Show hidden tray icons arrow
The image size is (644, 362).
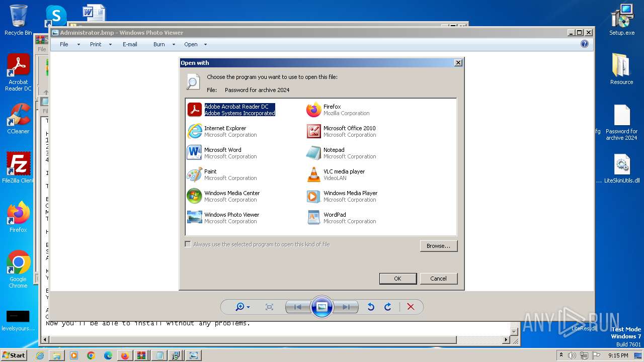[x=561, y=355]
